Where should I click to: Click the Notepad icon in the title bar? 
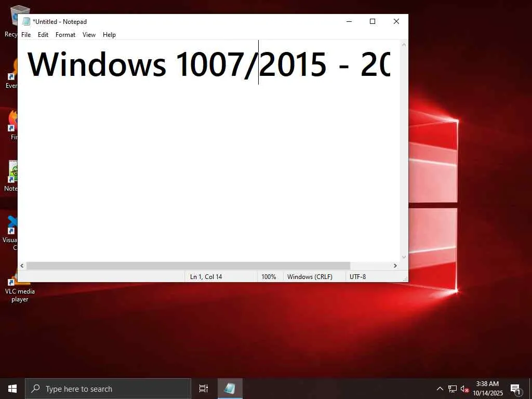pos(26,21)
